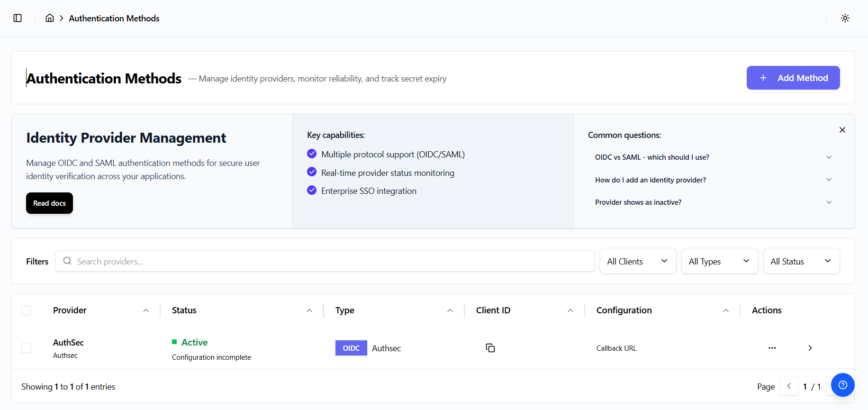The width and height of the screenshot is (868, 410).
Task: Click the Authentication Methods breadcrumb
Action: click(114, 18)
